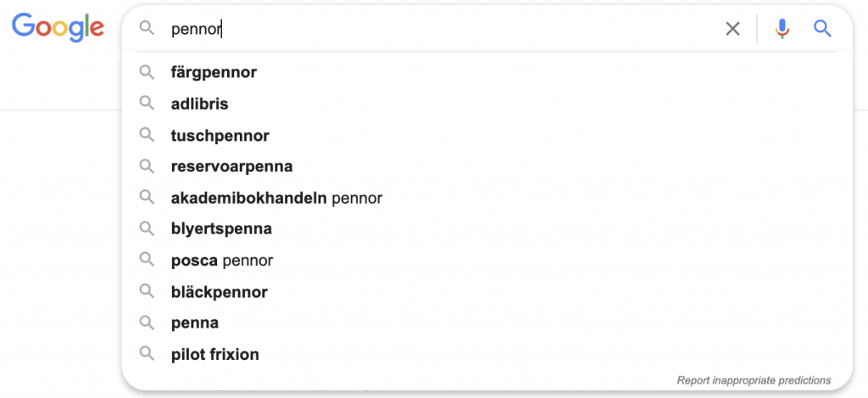Select the "färgpennor" suggestion
Screen dimensions: 868x398
coord(214,73)
